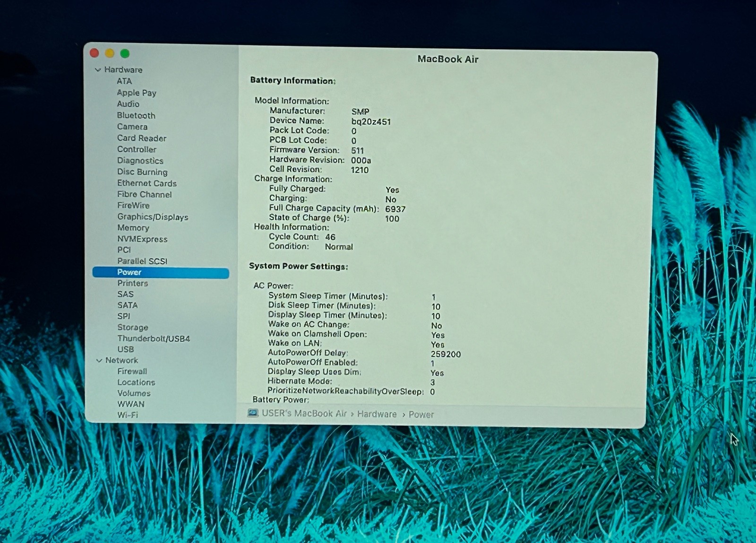View Diagnostics hardware section
Viewport: 756px width, 543px height.
tap(140, 161)
